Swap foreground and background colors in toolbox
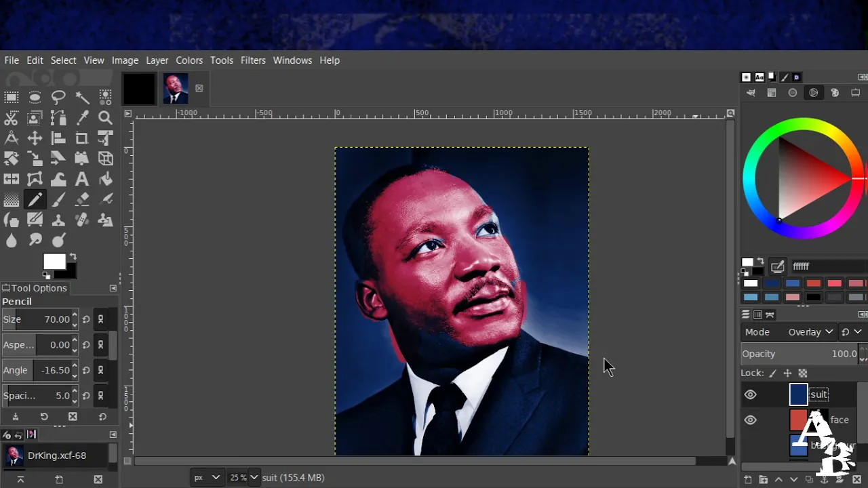The width and height of the screenshot is (868, 488). pos(73,258)
